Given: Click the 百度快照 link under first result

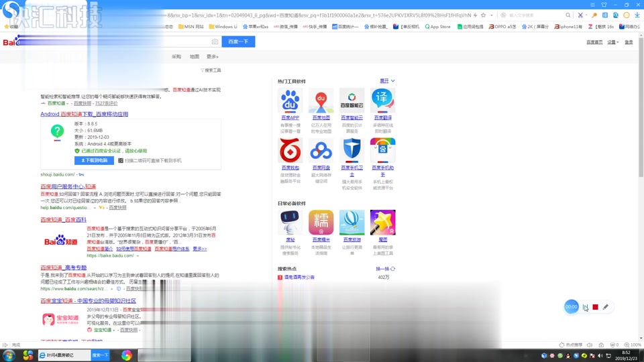Looking at the screenshot, I should (82, 103).
